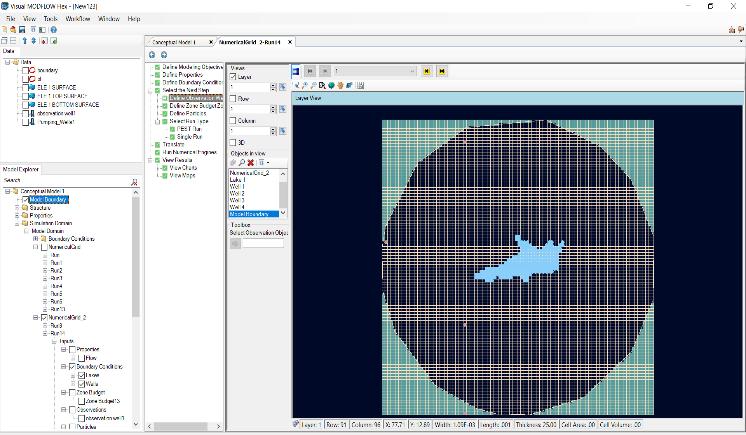The image size is (746, 435).
Task: Click the save project icon in main toolbar
Action: 22,30
